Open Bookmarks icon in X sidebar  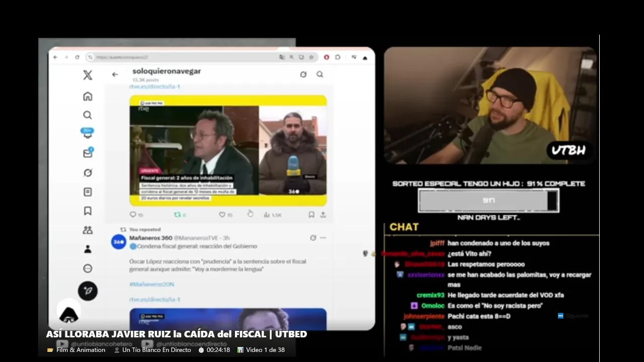point(88,211)
